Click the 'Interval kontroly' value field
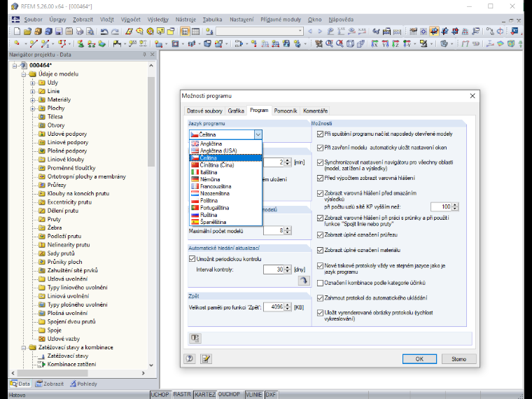The width and height of the screenshot is (532, 399). pyautogui.click(x=274, y=269)
